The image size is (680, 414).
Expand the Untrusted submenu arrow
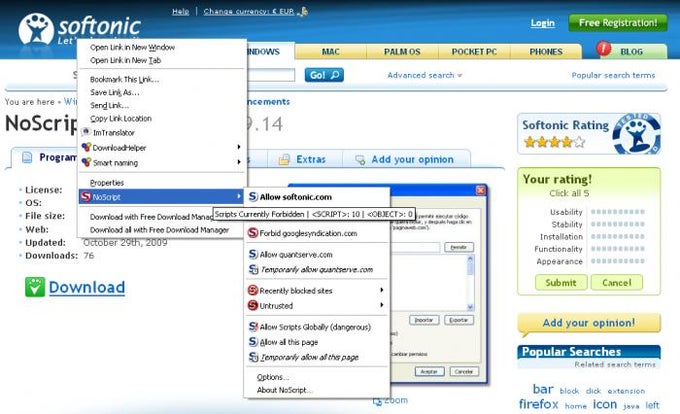coord(382,305)
